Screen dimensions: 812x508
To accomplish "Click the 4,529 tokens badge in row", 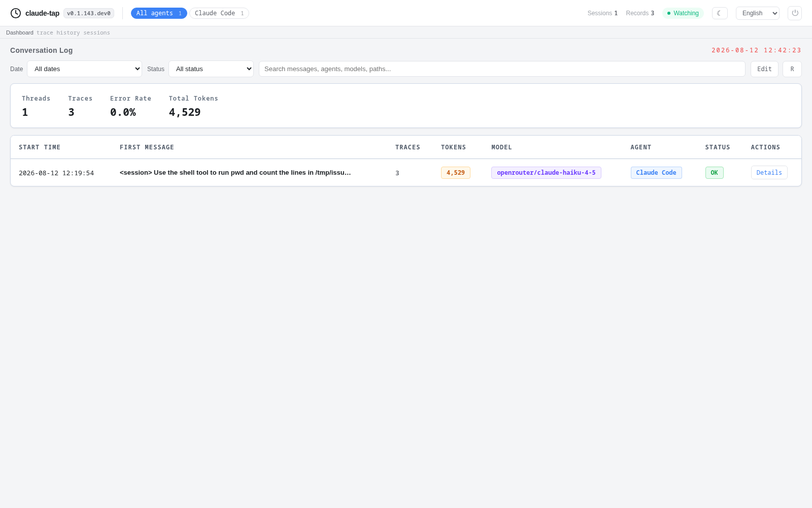I will (456, 173).
